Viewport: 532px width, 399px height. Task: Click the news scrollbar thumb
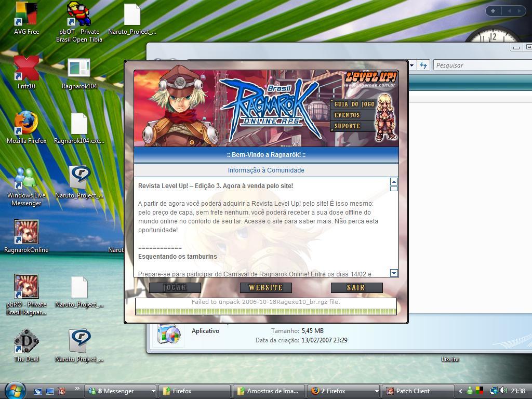point(394,189)
